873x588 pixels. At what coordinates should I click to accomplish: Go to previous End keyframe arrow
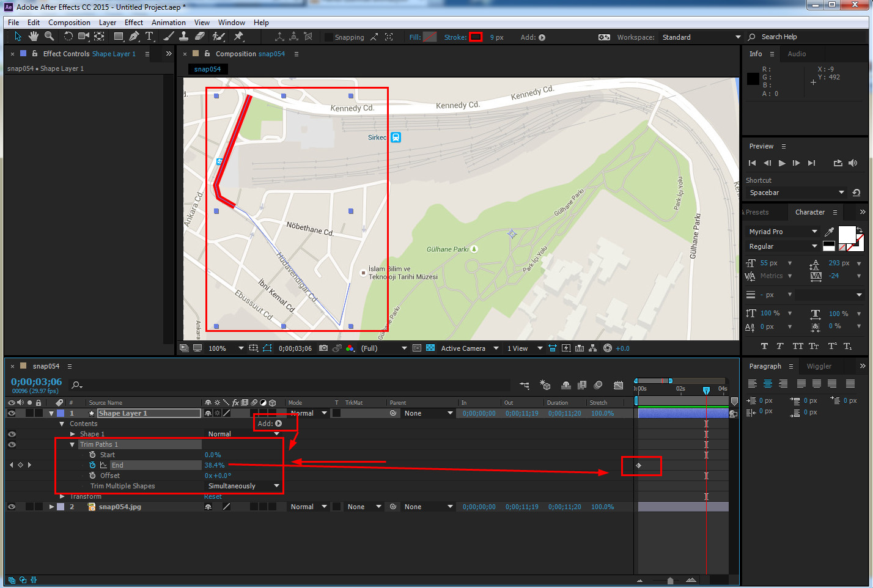[x=11, y=465]
